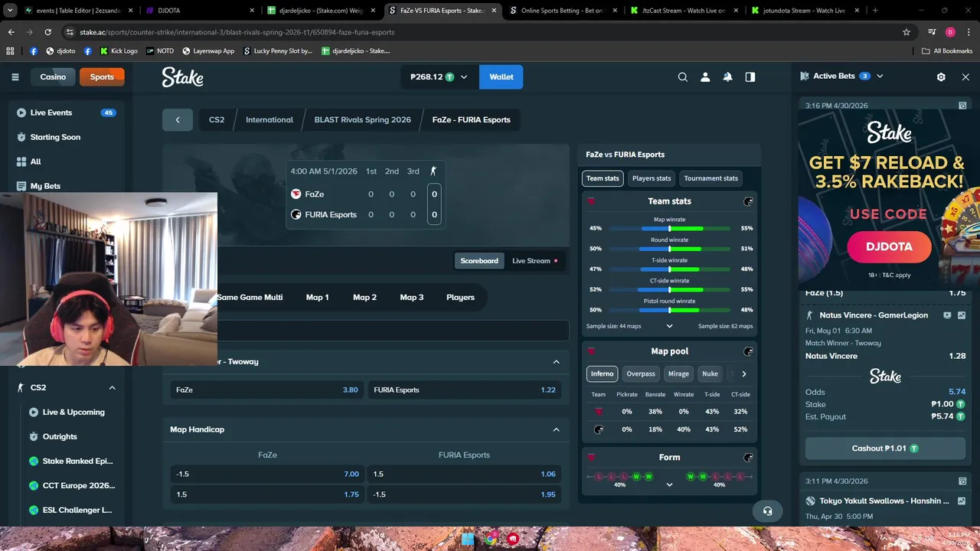Open the Map 2 markets tab
This screenshot has height=551, width=980.
(364, 297)
